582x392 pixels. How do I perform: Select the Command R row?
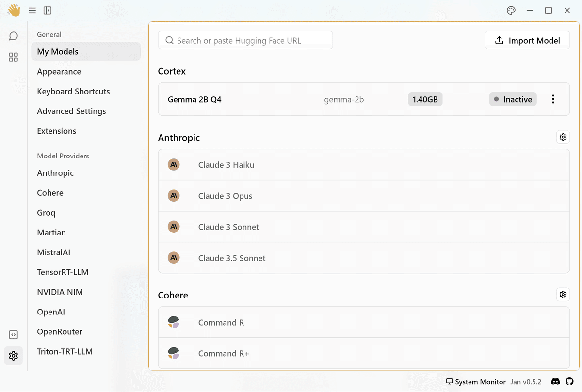coord(364,322)
